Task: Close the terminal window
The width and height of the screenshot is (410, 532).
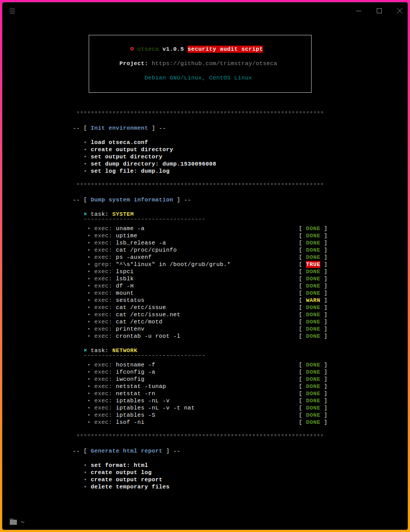Action: click(x=400, y=11)
